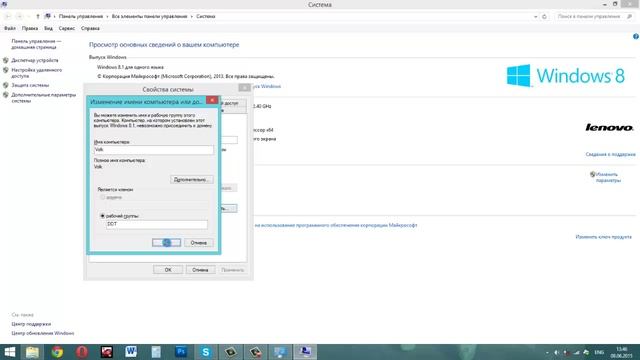
Task: Click the Панель управления breadcrumb
Action: click(81, 16)
